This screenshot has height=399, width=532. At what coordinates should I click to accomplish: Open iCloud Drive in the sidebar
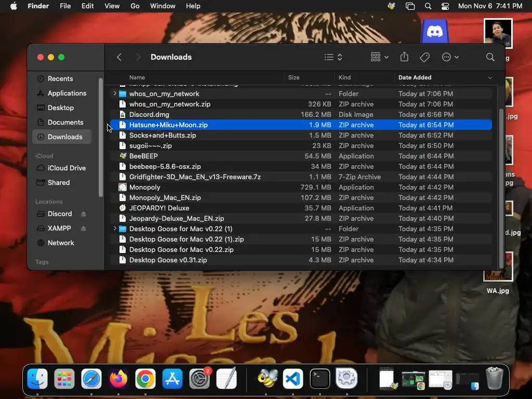pos(61,168)
